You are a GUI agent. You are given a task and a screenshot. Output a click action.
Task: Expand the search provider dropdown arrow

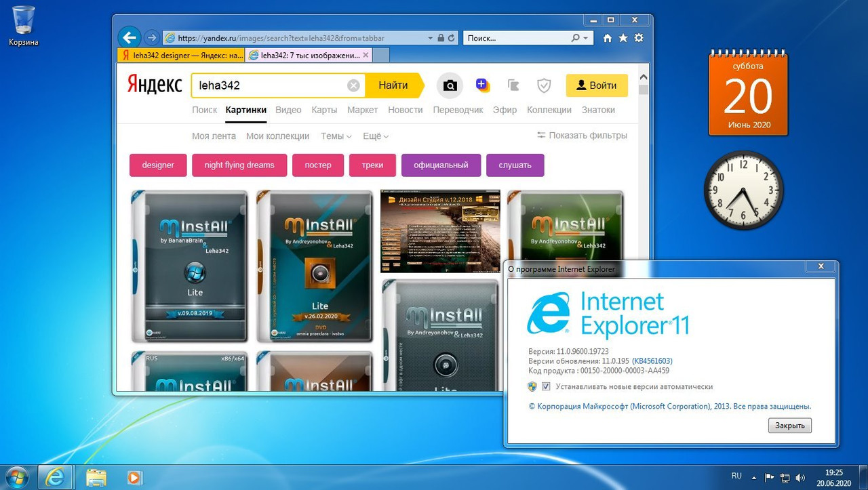pos(586,38)
